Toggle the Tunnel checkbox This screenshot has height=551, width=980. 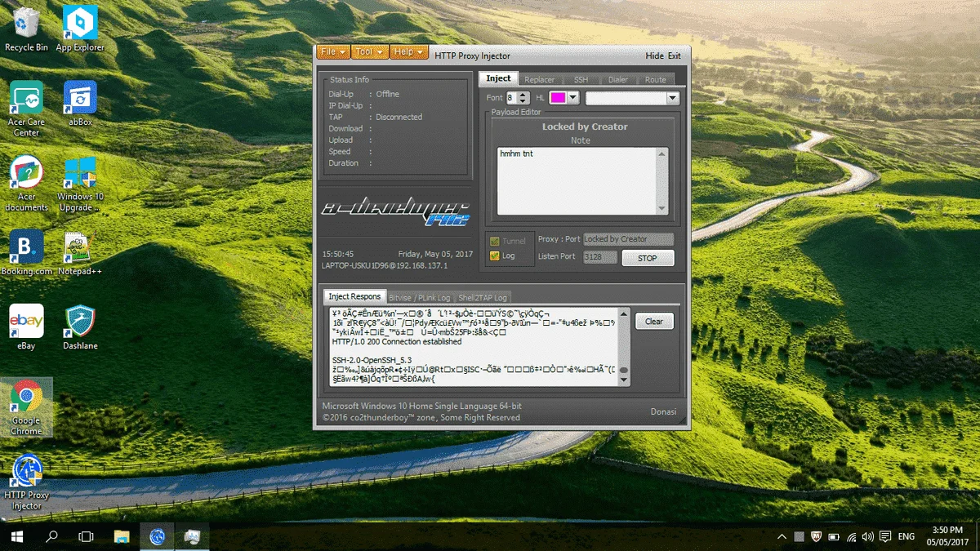click(x=494, y=242)
